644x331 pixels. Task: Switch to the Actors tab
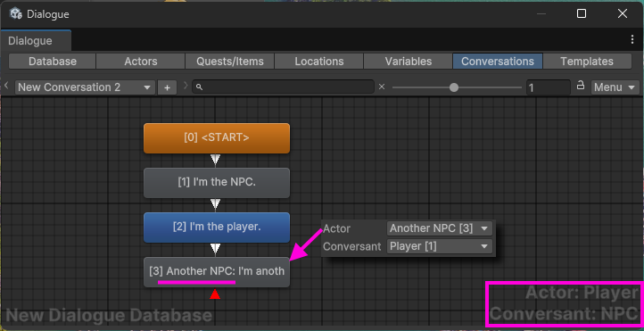click(x=140, y=62)
